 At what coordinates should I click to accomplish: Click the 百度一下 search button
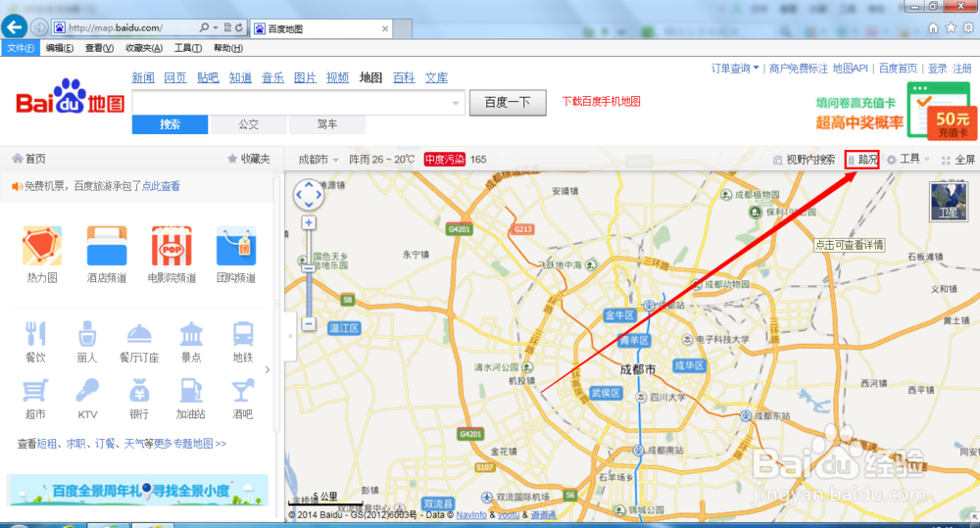508,103
